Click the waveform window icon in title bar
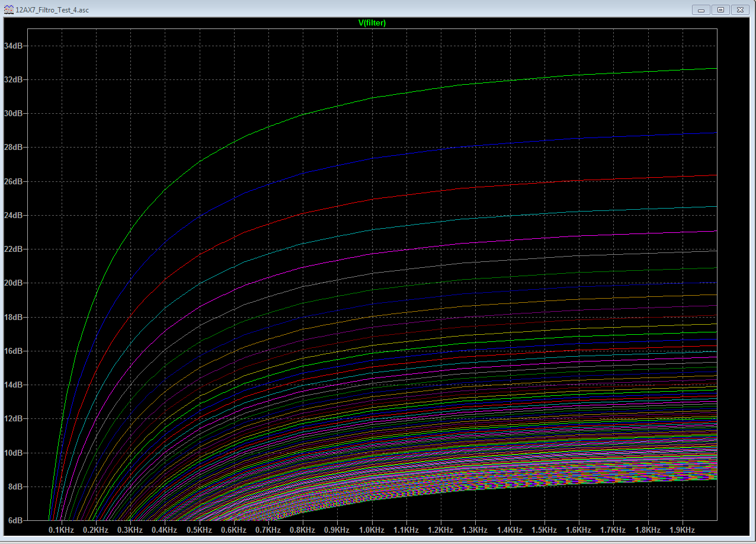This screenshot has height=544, width=756. (x=9, y=10)
